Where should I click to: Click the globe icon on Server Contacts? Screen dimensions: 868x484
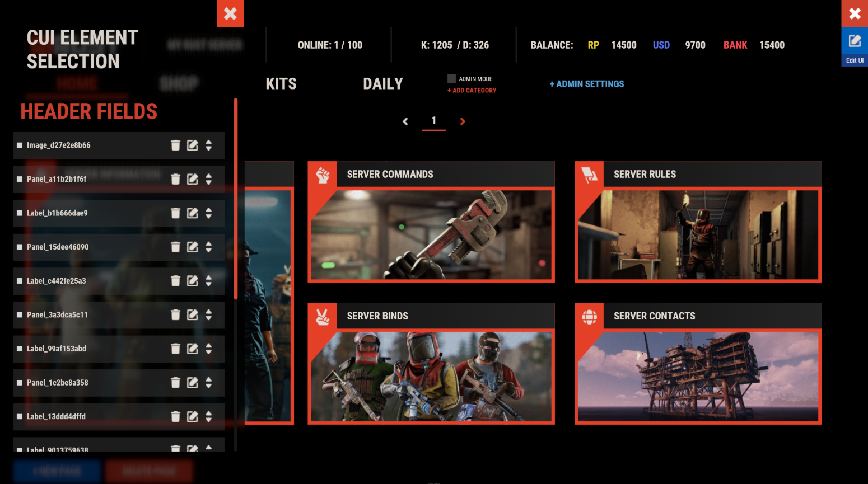[590, 317]
